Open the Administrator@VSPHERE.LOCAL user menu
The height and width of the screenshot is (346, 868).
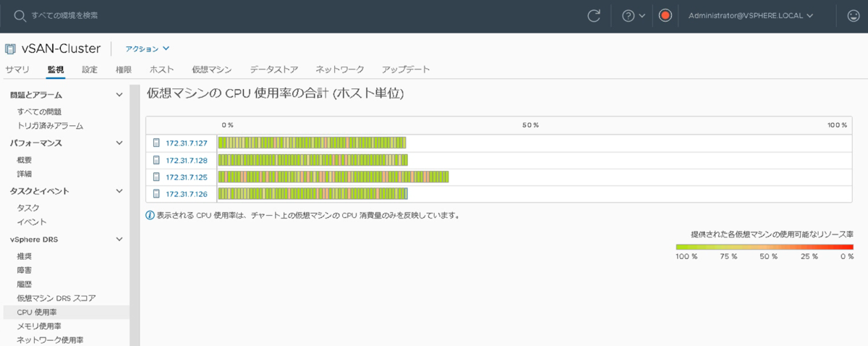click(x=751, y=15)
